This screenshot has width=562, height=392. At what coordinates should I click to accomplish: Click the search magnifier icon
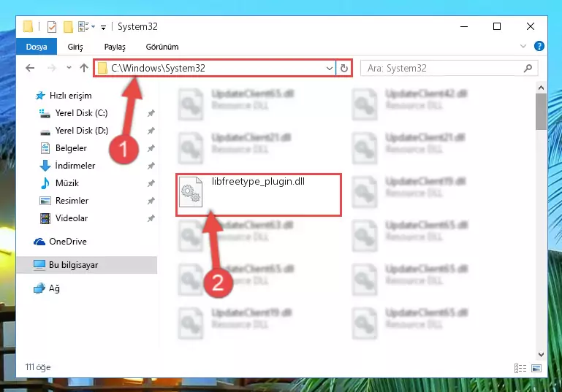pyautogui.click(x=528, y=68)
